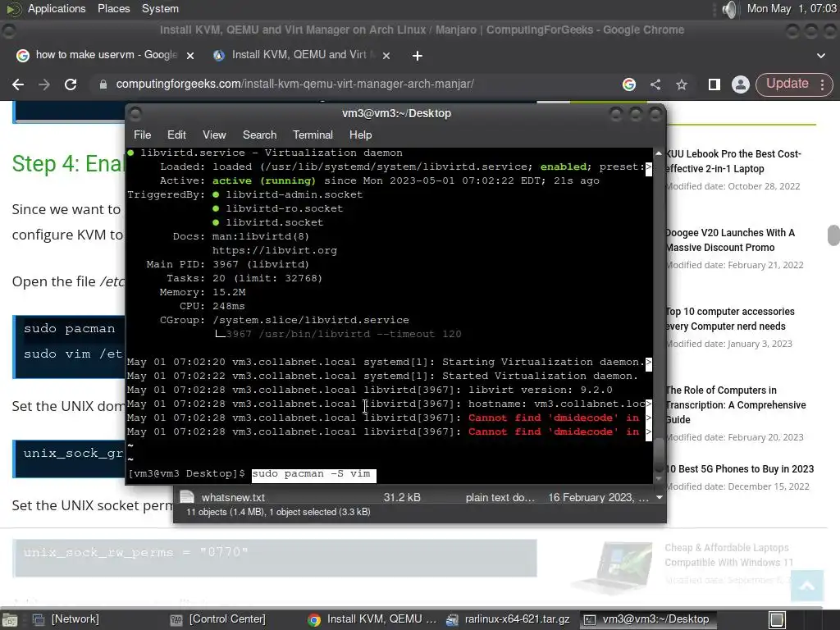Click the Google icon in address bar

click(629, 84)
